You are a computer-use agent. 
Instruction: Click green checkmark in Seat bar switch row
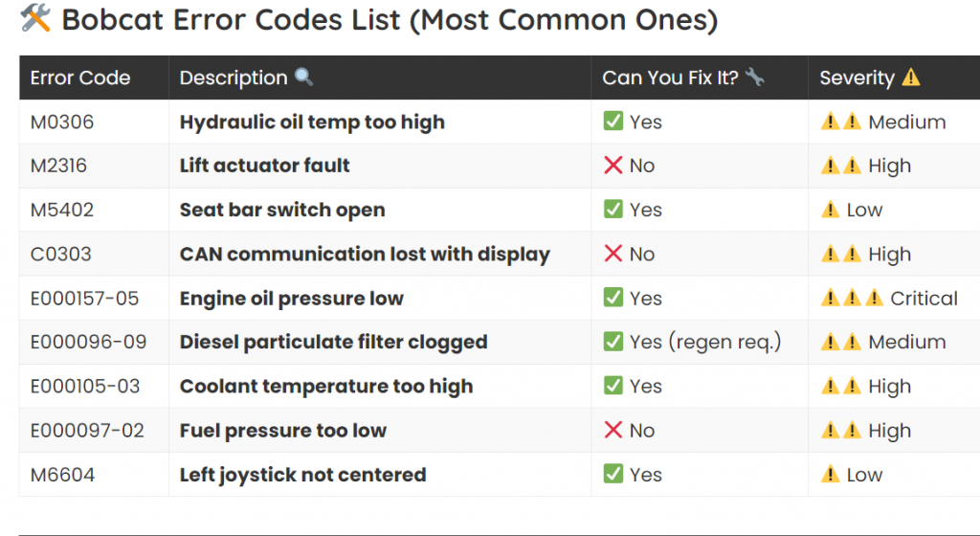pos(613,210)
